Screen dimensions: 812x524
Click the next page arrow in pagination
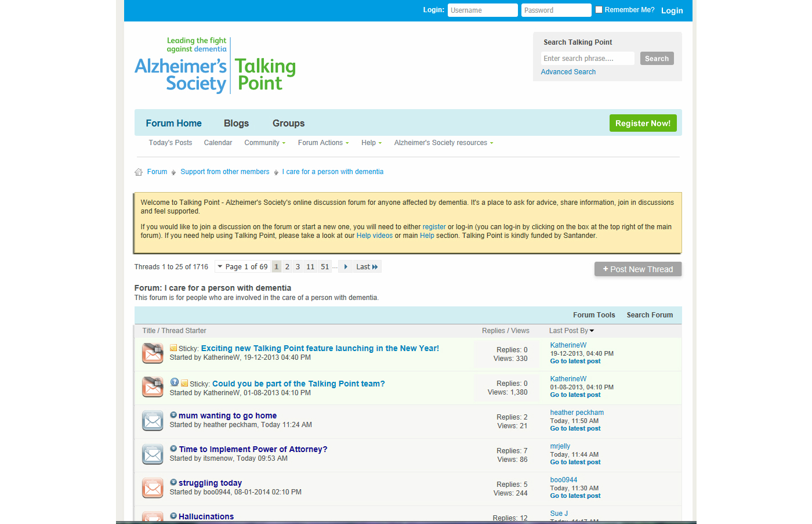[346, 267]
